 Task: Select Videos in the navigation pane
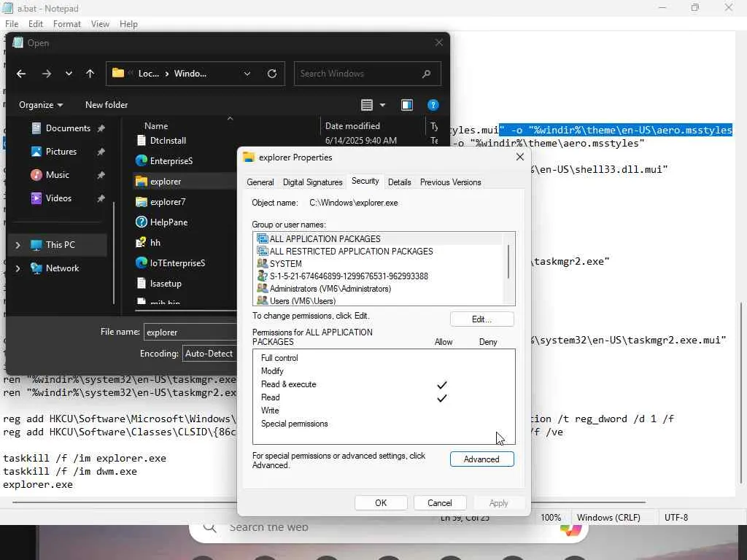click(x=58, y=198)
